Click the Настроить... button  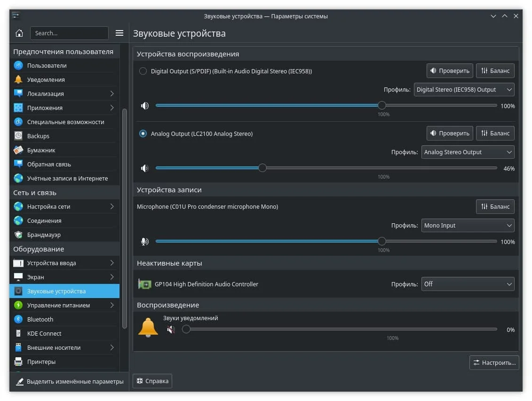[x=494, y=362]
